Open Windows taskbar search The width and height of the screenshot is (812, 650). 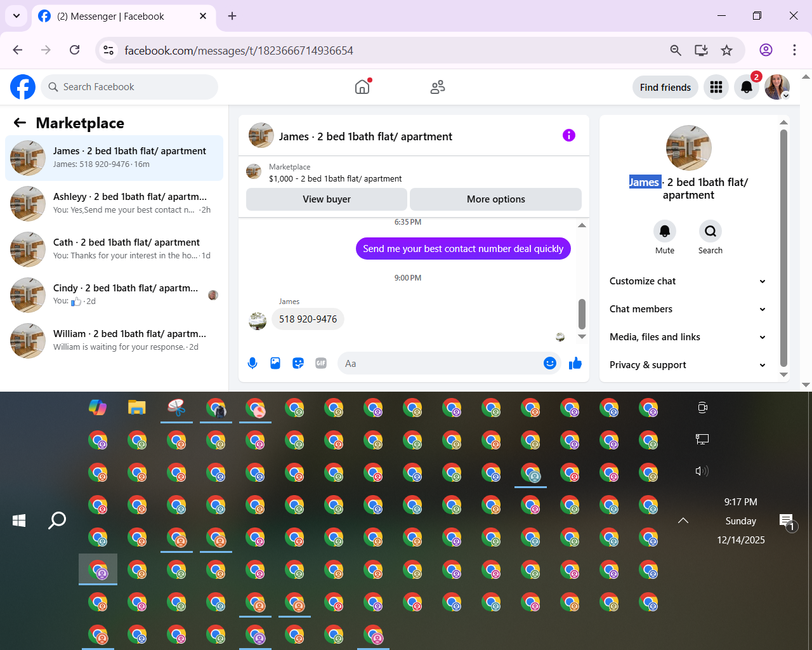(57, 521)
